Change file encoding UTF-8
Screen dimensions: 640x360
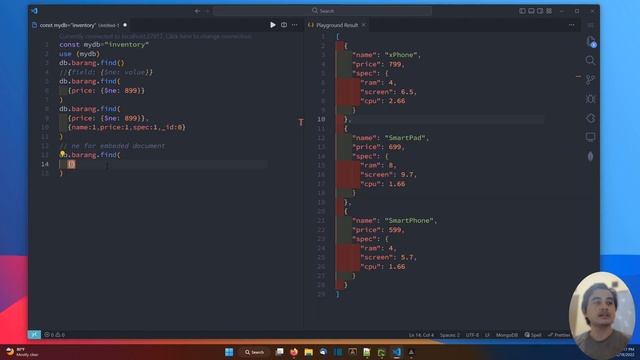pyautogui.click(x=472, y=335)
